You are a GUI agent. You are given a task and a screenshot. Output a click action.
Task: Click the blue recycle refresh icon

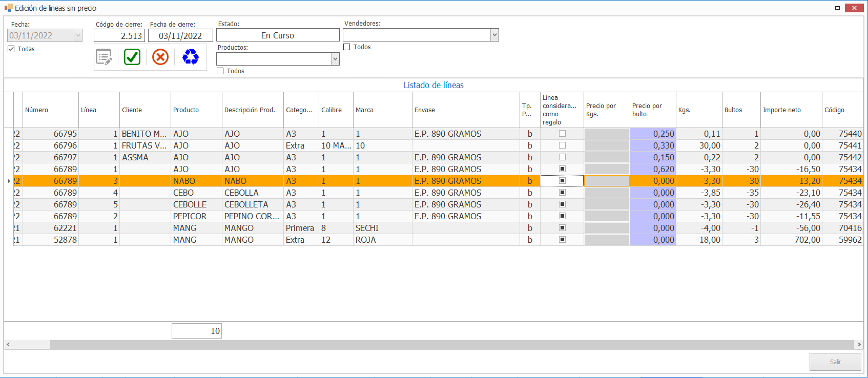tap(191, 57)
